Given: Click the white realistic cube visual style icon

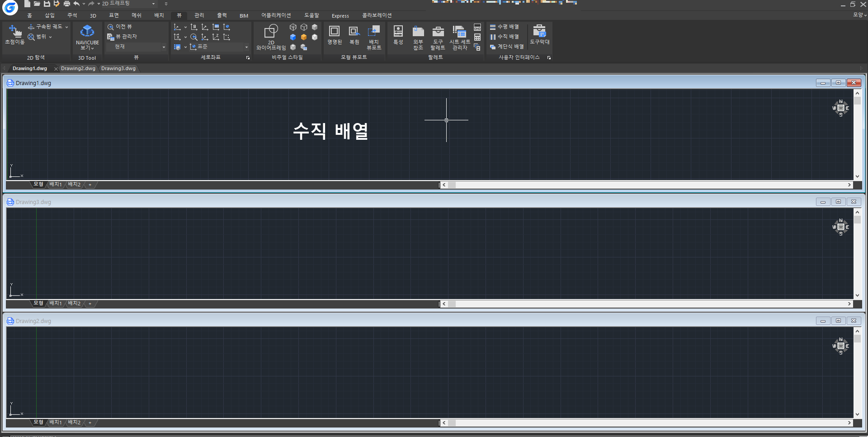Looking at the screenshot, I should tap(315, 37).
